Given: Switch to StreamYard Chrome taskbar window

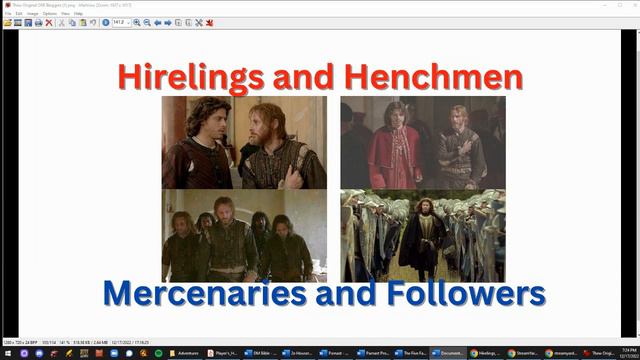Looking at the screenshot, I should pyautogui.click(x=523, y=353).
